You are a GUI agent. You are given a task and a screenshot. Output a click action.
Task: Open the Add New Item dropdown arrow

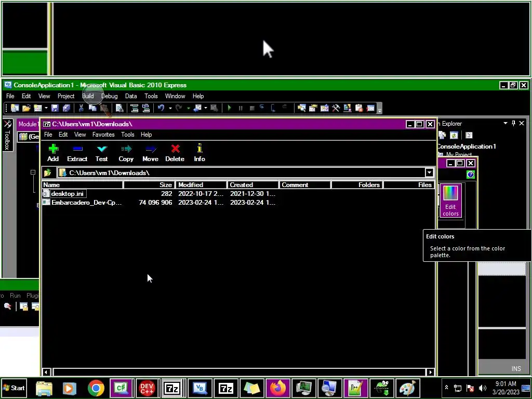[x=46, y=108]
